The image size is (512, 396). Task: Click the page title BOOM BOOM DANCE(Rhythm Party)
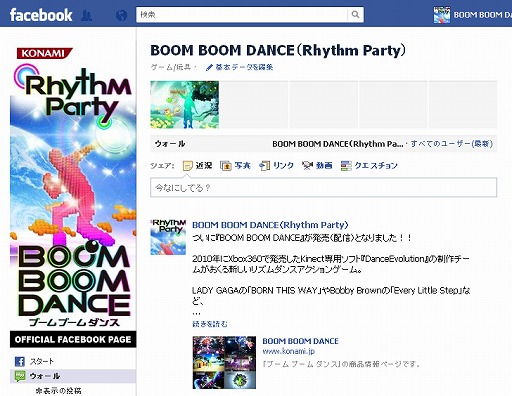click(278, 50)
